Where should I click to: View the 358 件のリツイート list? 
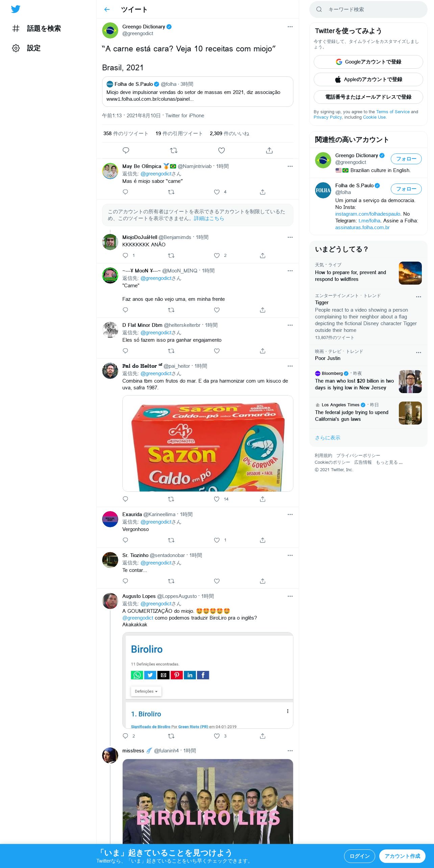click(x=126, y=134)
